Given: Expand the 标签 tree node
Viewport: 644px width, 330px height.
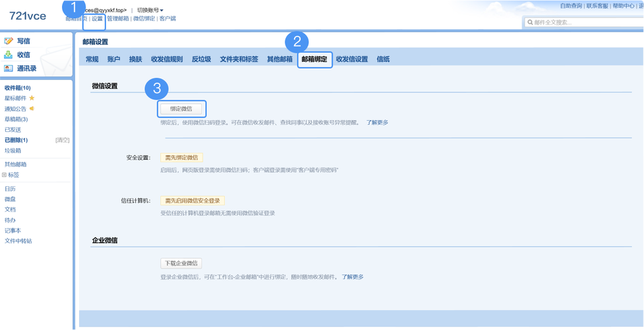Looking at the screenshot, I should 5,175.
